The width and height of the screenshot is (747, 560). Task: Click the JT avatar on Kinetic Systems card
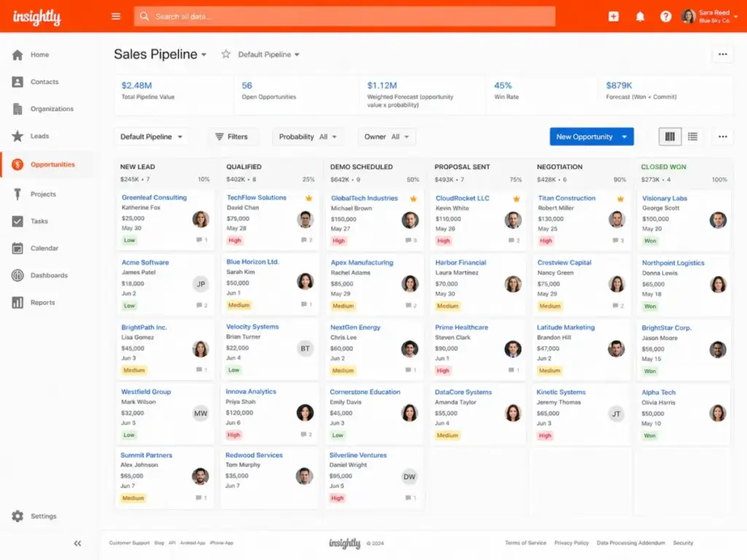[616, 414]
